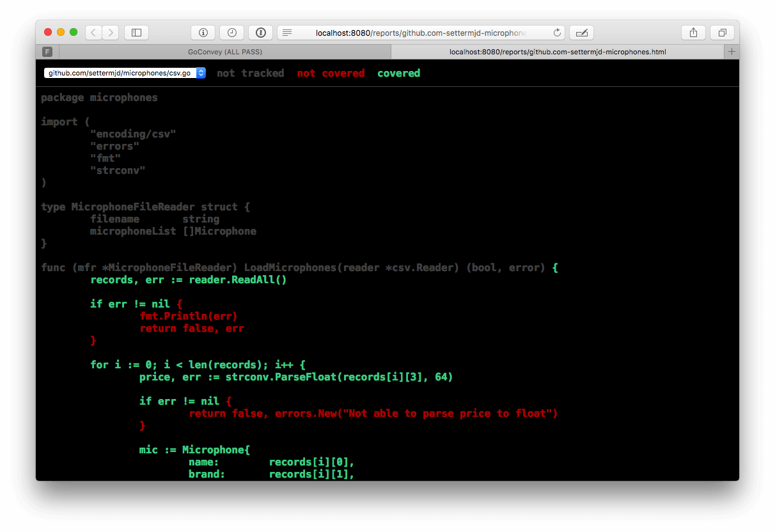Reload the page with the refresh icon
The height and width of the screenshot is (532, 775).
coord(557,33)
